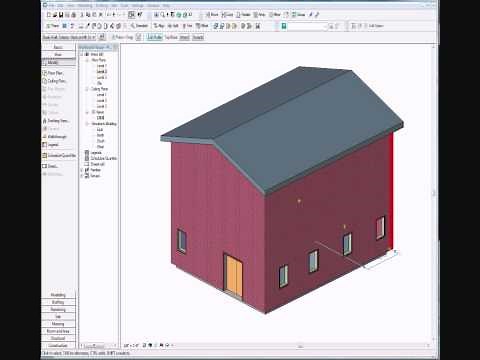Viewport: 480px width, 360px height.
Task: Switch to the Basics design bar tab
Action: (x=58, y=47)
